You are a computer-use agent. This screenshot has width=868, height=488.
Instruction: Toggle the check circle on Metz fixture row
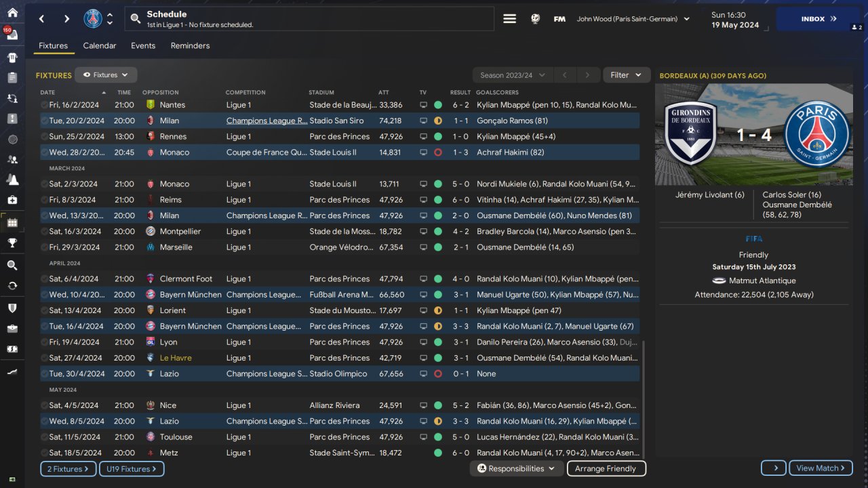(x=44, y=453)
